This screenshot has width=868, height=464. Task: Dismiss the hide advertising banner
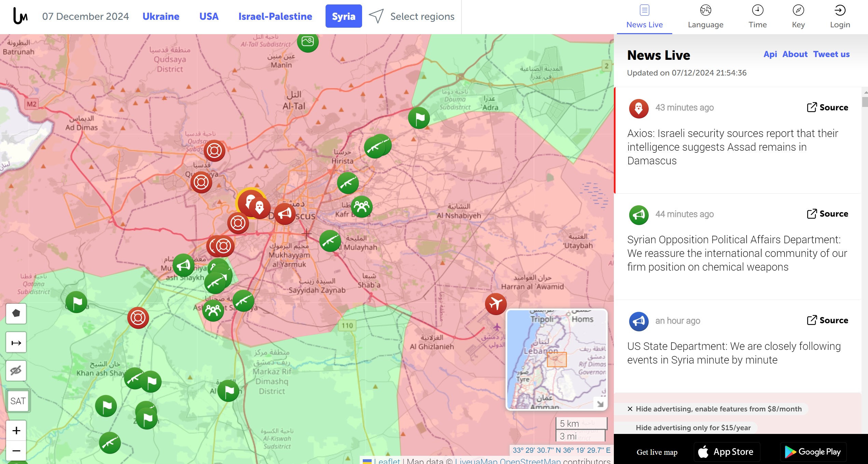tap(630, 409)
